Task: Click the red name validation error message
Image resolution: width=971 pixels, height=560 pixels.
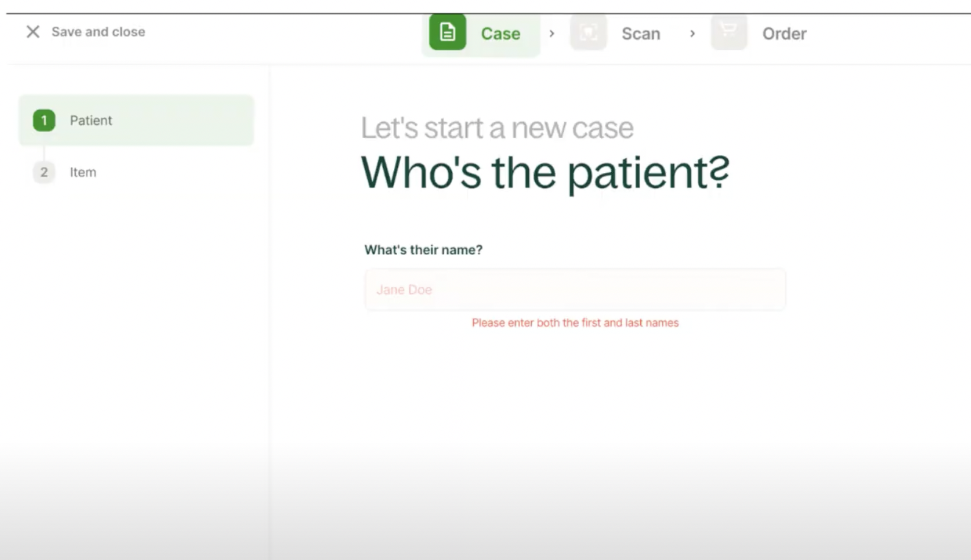Action: click(x=574, y=323)
